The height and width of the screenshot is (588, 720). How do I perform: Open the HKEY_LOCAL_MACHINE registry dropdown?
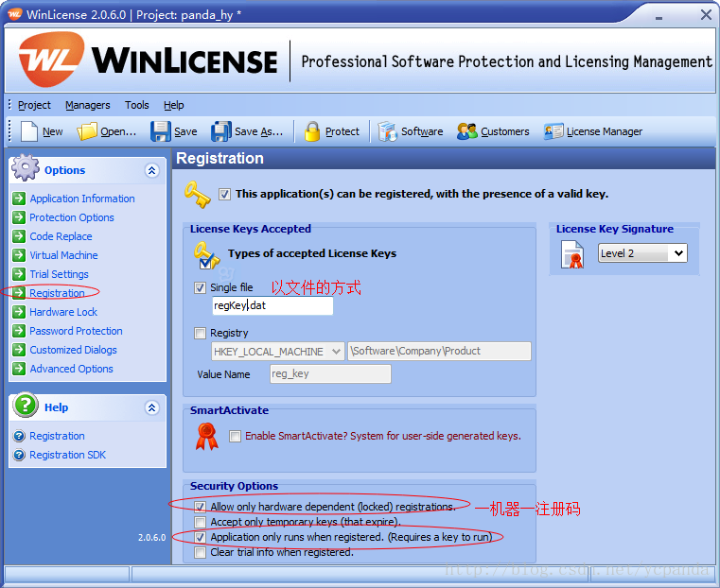click(278, 352)
